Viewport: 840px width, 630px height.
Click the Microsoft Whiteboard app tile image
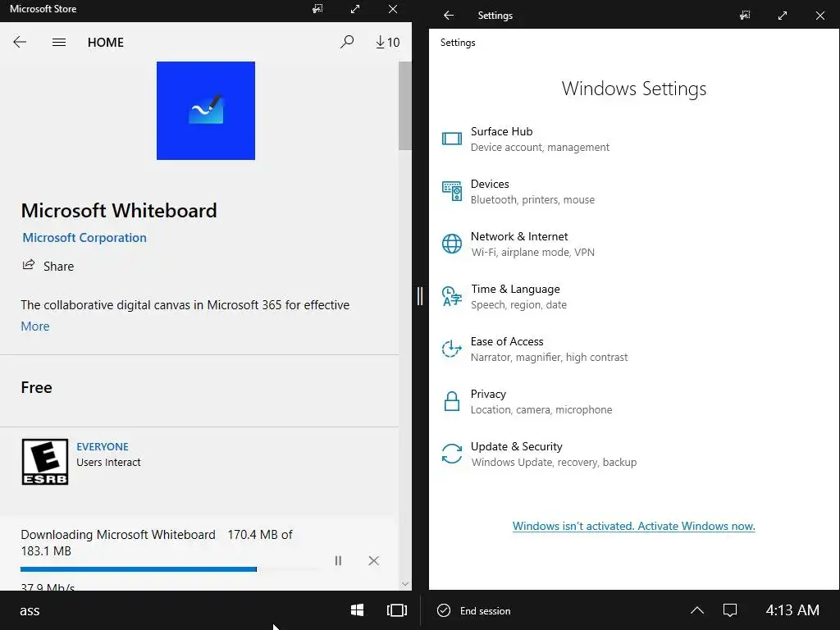[206, 111]
